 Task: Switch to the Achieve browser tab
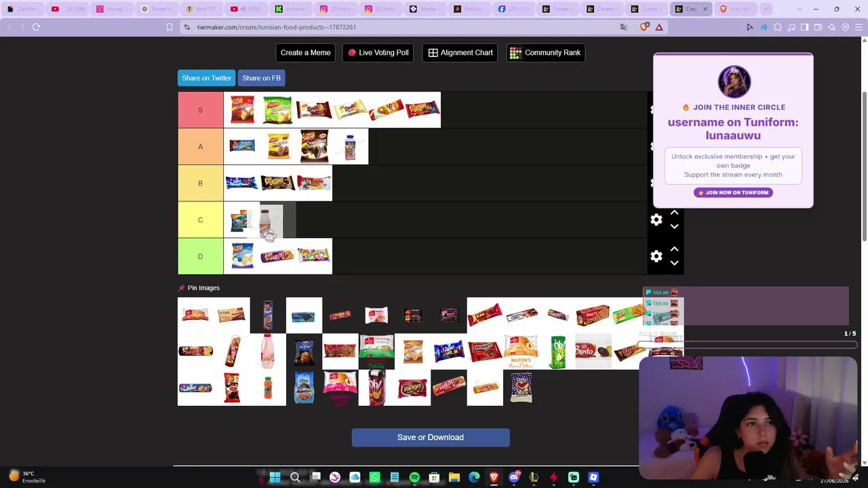290,9
